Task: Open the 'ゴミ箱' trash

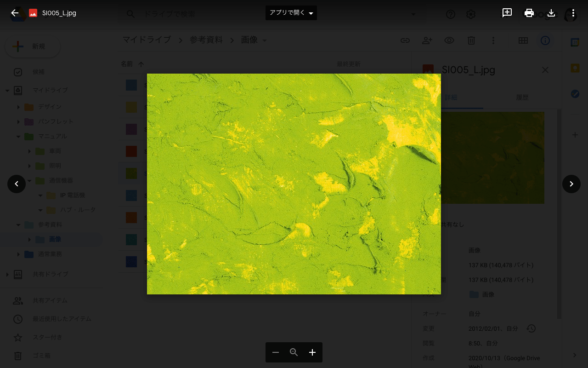Action: 41,356
